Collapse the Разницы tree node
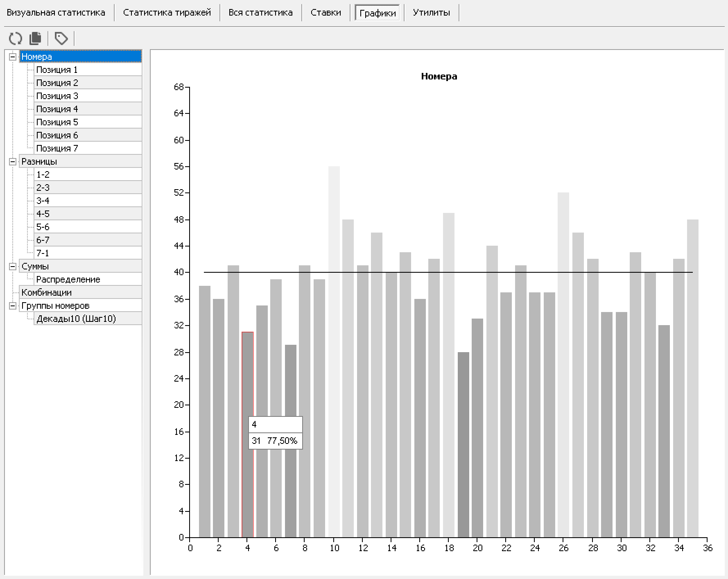Screen dimensions: 728x579 pos(13,161)
